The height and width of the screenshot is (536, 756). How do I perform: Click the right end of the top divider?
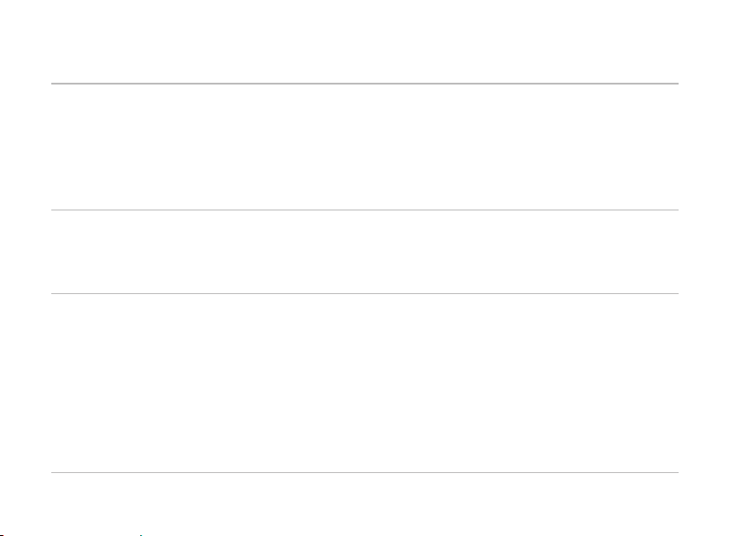(x=678, y=84)
